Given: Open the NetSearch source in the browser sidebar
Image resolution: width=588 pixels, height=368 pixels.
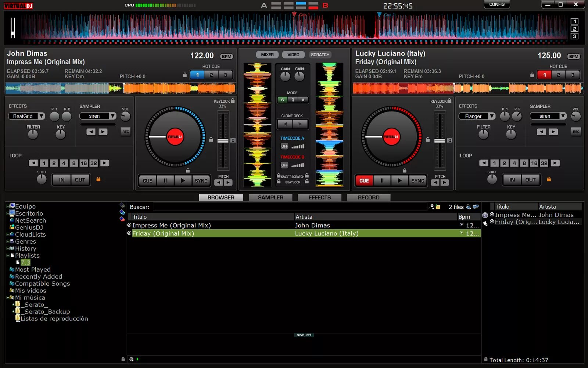Looking at the screenshot, I should point(31,220).
